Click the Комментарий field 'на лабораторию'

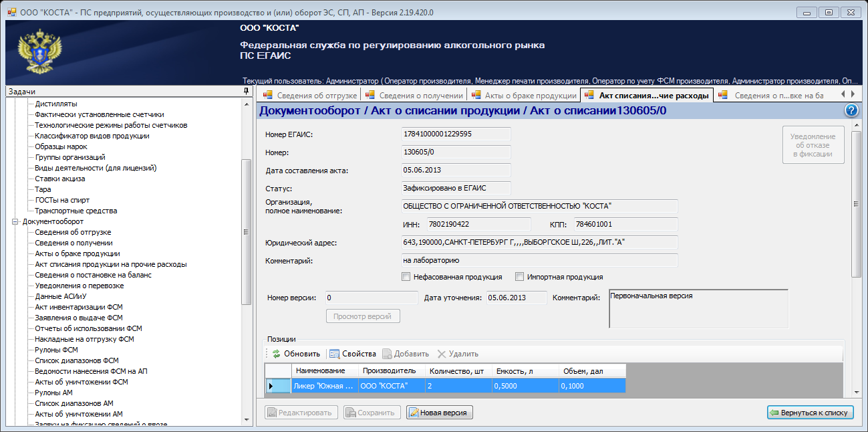click(539, 260)
